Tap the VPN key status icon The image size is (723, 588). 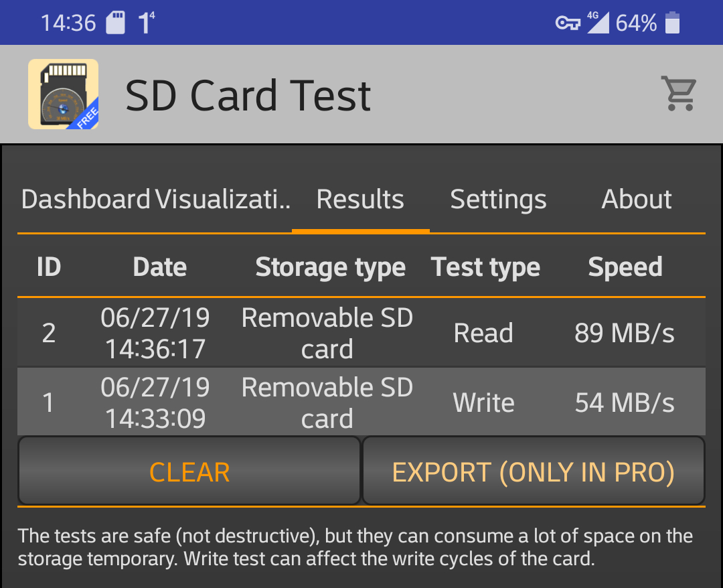point(568,23)
